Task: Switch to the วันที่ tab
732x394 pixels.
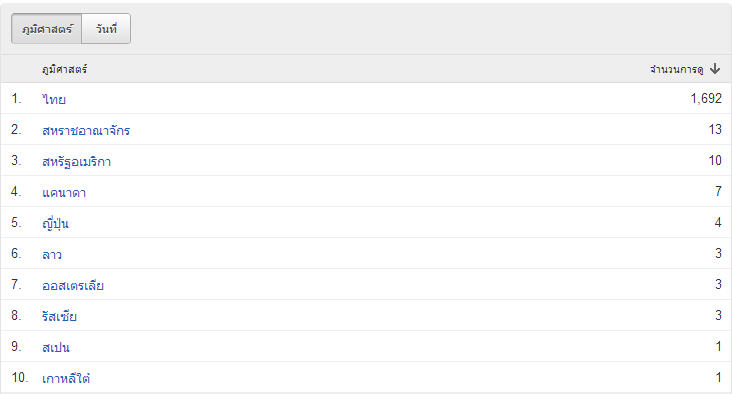Action: tap(106, 29)
